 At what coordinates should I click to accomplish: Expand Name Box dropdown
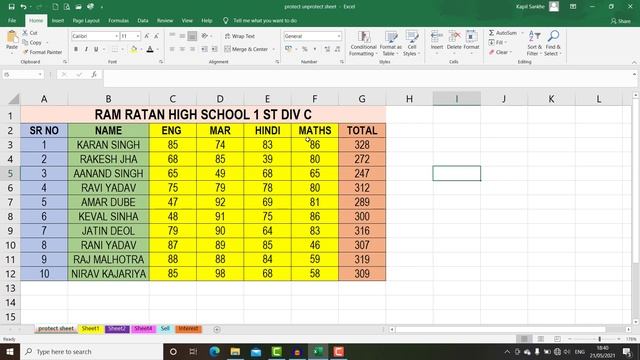click(40, 74)
